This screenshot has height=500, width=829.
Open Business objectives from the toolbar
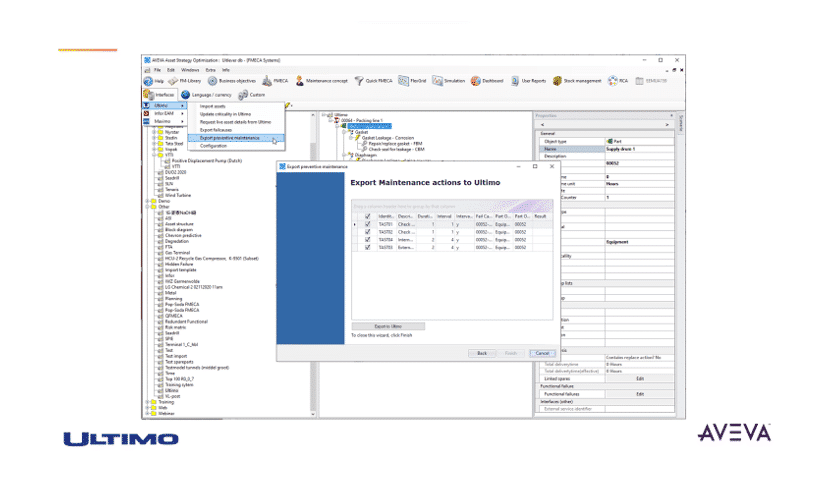click(x=232, y=81)
